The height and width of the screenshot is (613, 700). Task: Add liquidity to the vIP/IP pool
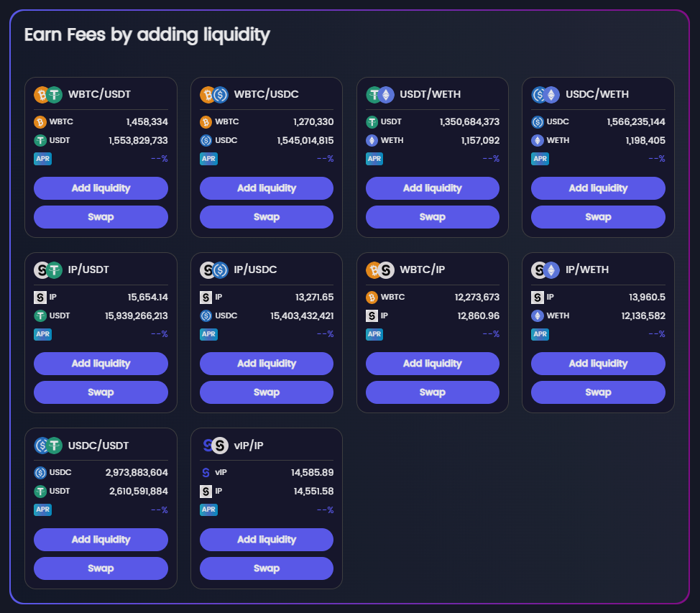(x=267, y=540)
